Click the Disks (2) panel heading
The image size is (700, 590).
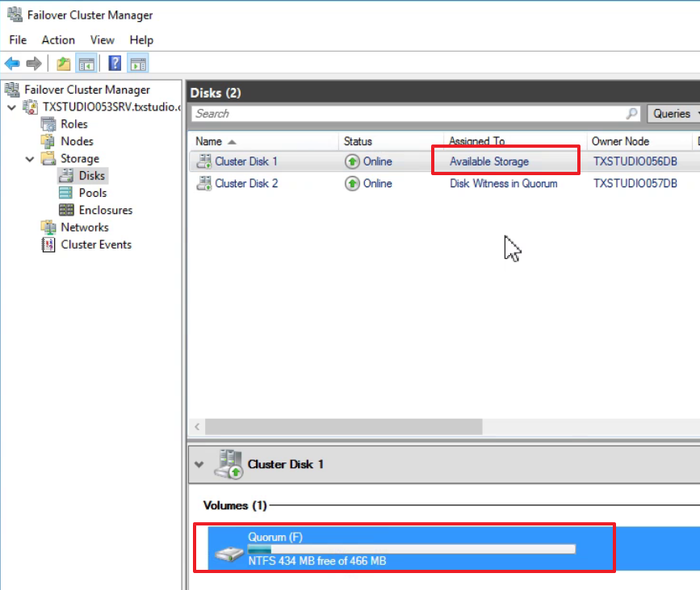coord(216,93)
